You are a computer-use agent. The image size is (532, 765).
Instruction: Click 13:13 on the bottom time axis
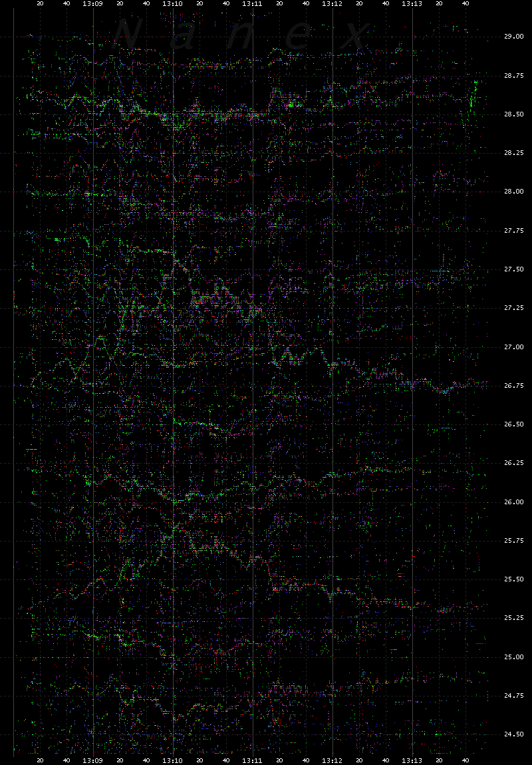point(412,760)
